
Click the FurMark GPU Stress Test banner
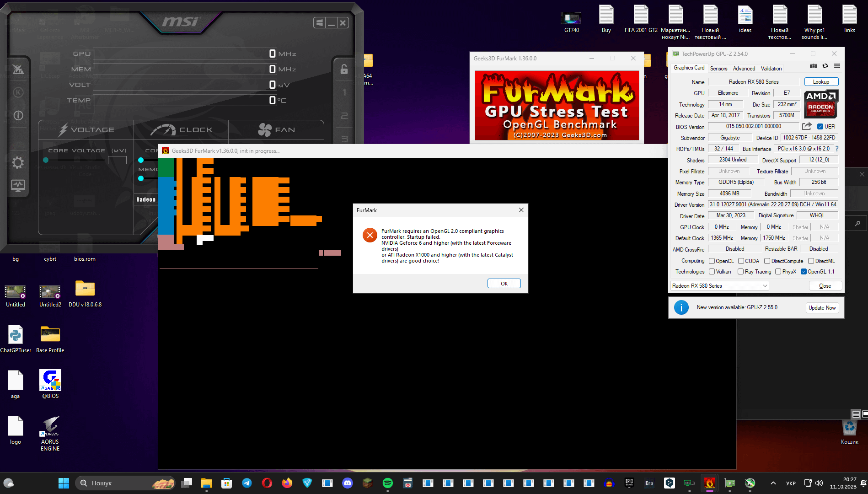coord(557,105)
